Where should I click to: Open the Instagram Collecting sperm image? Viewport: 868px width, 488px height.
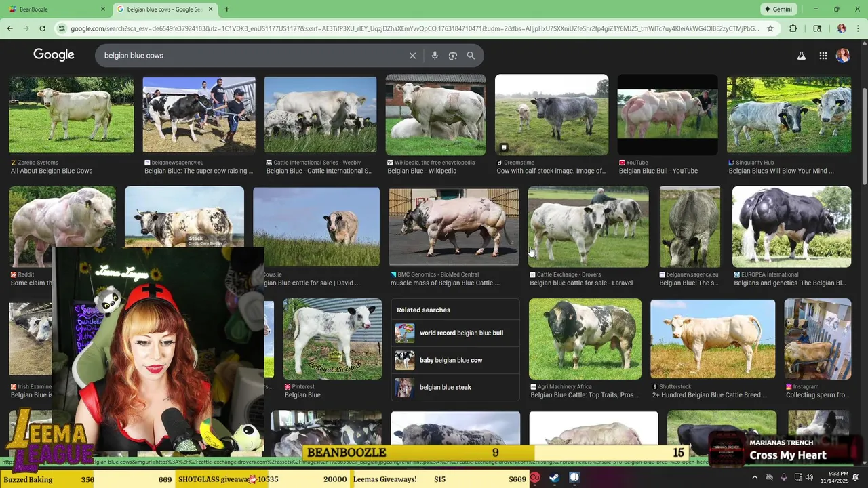pos(818,339)
